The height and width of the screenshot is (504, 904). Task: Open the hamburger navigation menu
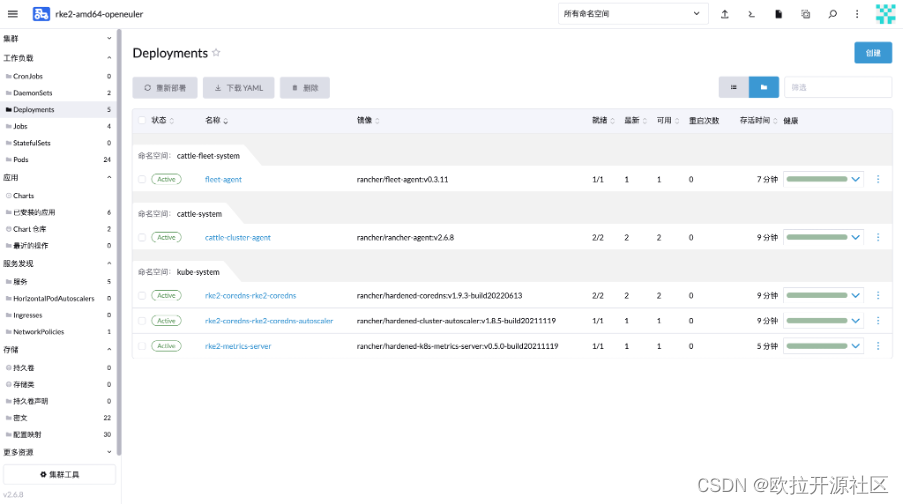click(13, 14)
